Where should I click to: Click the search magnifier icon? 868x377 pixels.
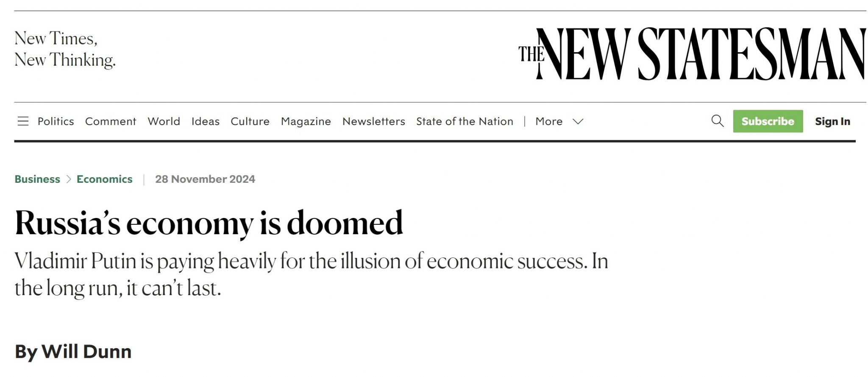pos(717,121)
